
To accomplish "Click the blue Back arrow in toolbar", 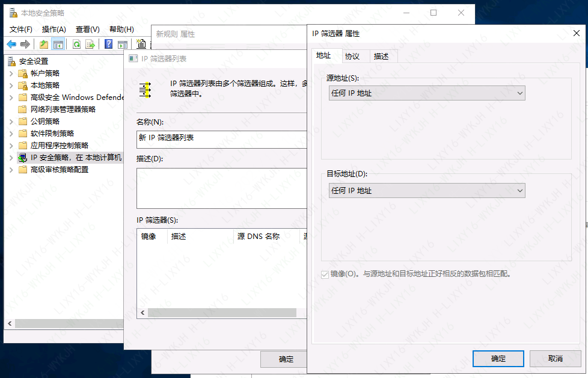I will click(11, 45).
